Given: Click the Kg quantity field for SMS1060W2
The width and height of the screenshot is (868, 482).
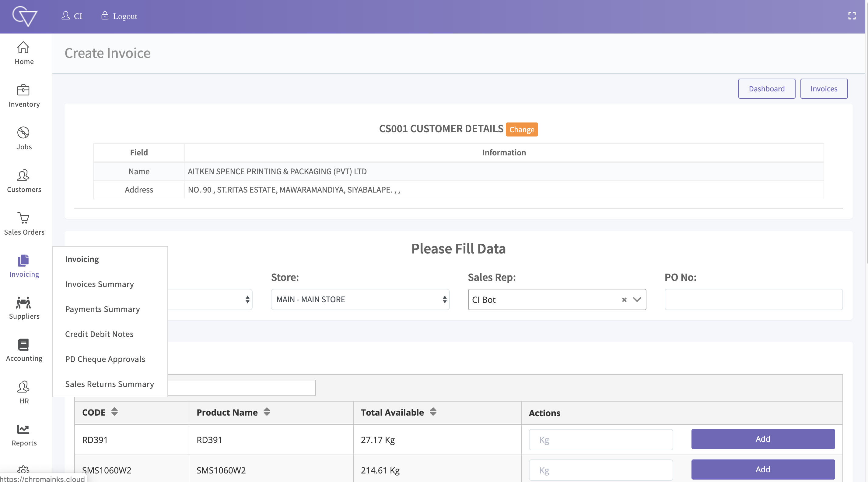Looking at the screenshot, I should tap(601, 470).
